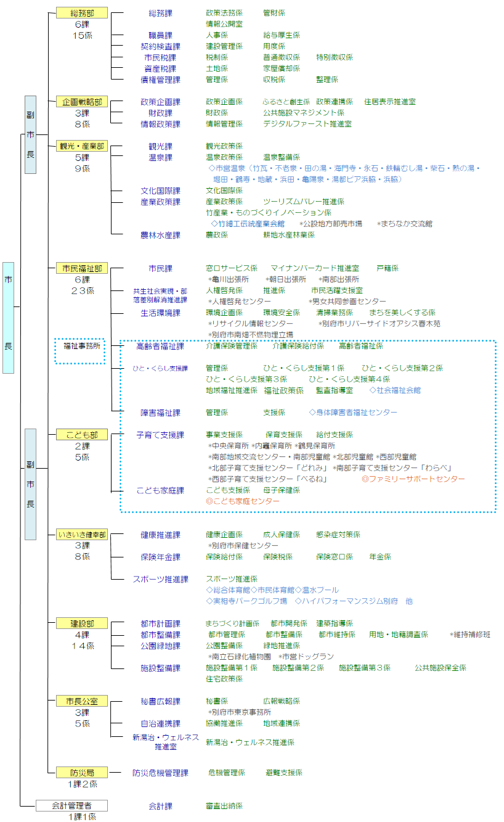
Task: Click the 防災危機管理課 section label
Action: [x=160, y=773]
